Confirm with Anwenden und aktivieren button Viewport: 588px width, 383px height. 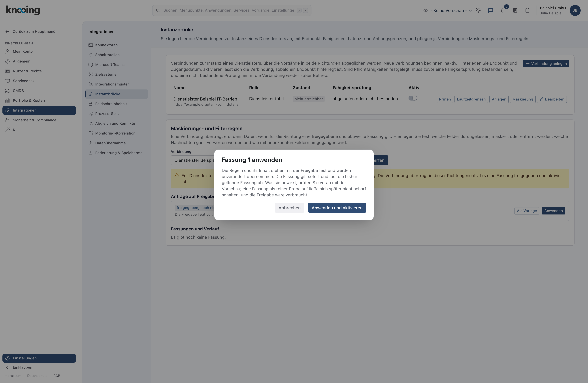(337, 208)
